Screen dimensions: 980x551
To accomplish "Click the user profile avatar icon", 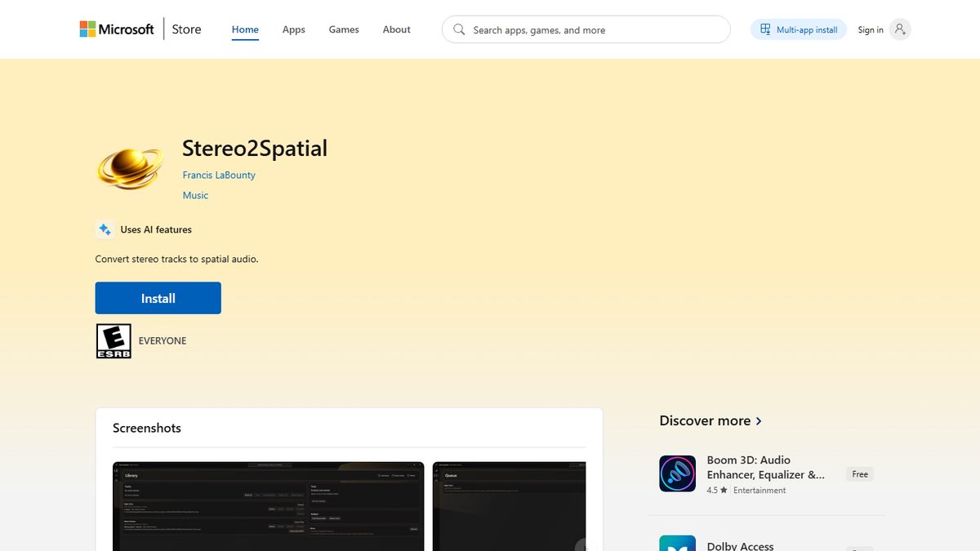I will click(900, 29).
